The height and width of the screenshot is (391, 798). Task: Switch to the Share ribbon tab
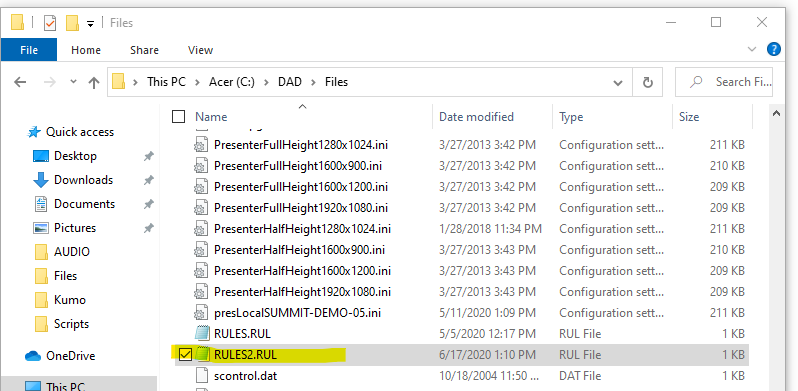[144, 50]
